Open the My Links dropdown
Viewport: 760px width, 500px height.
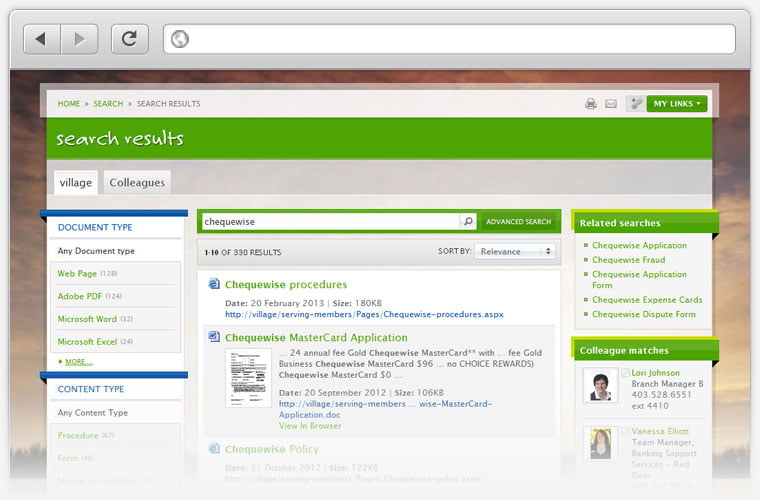pos(677,103)
